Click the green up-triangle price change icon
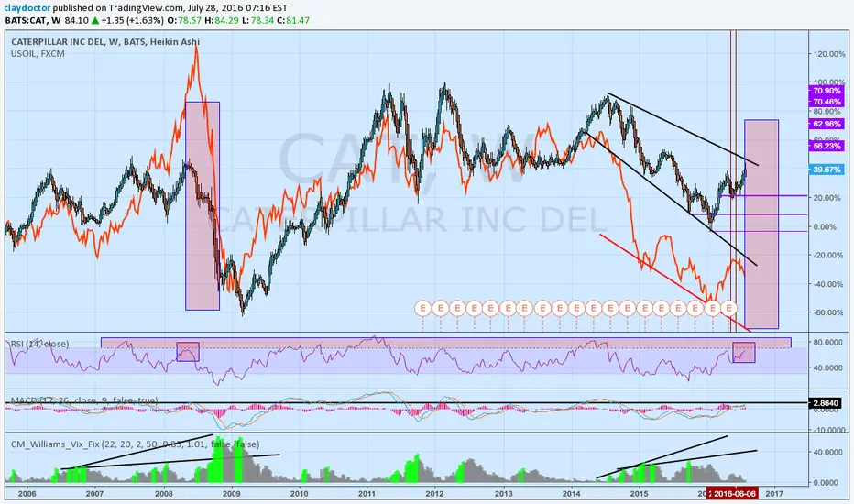The width and height of the screenshot is (854, 504). tap(94, 21)
